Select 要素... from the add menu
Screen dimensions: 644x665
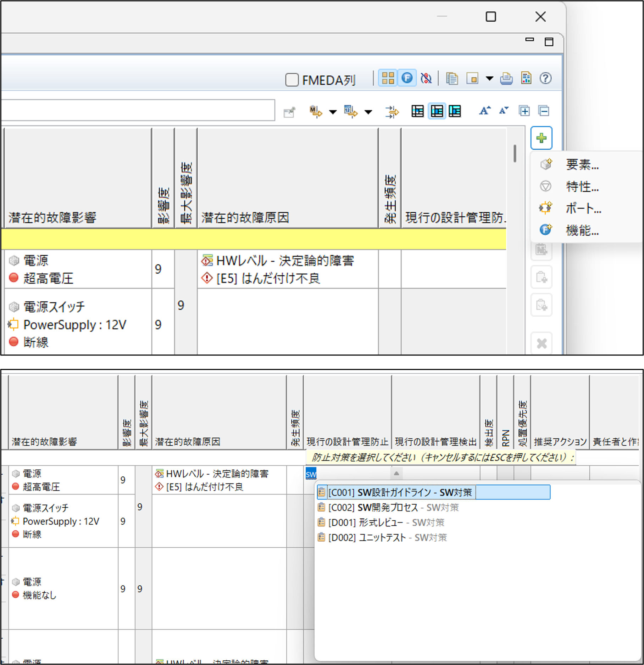[582, 164]
